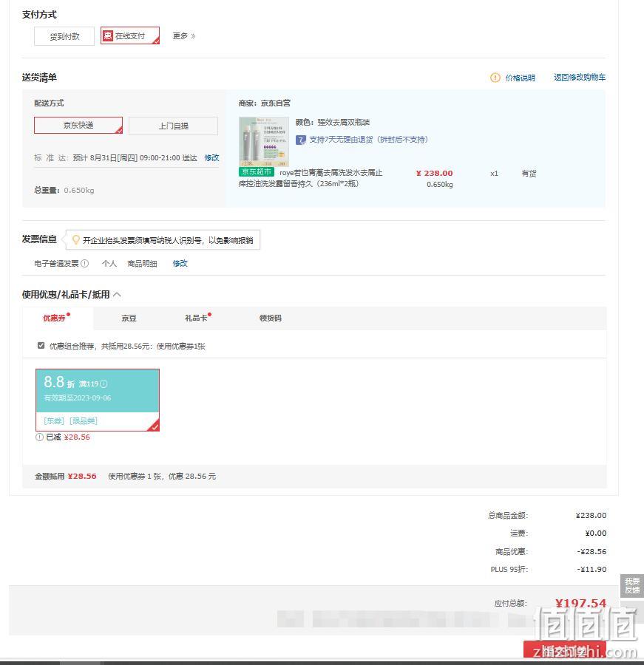Viewport: 644px width, 665px height.
Task: Click the PLUS 95折 discount label
Action: pyautogui.click(x=509, y=569)
